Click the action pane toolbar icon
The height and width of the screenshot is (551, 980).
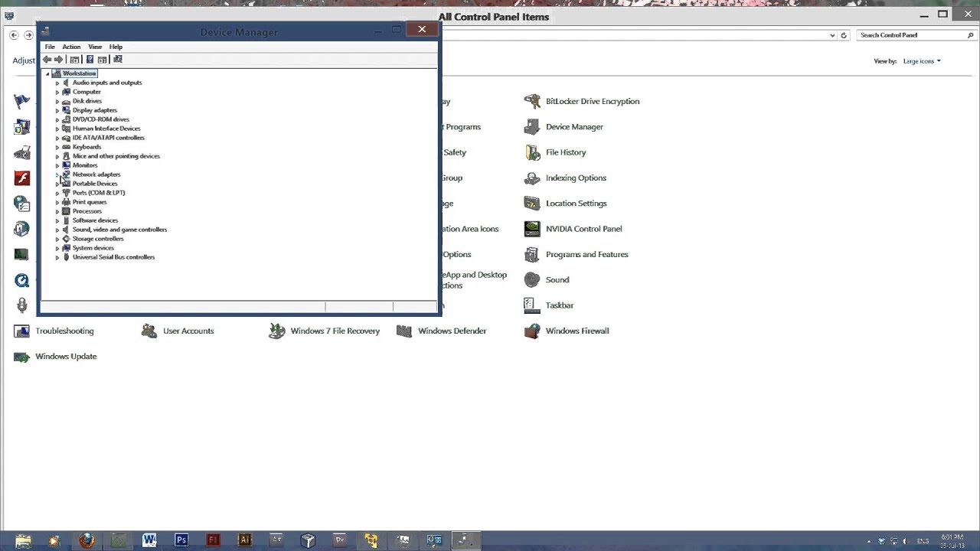click(x=102, y=60)
